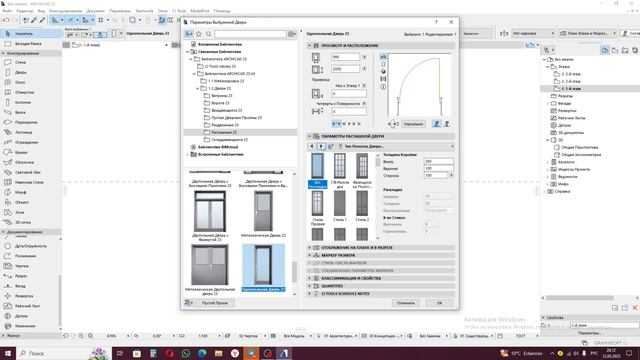Show info icon beside door preview

(x=383, y=87)
